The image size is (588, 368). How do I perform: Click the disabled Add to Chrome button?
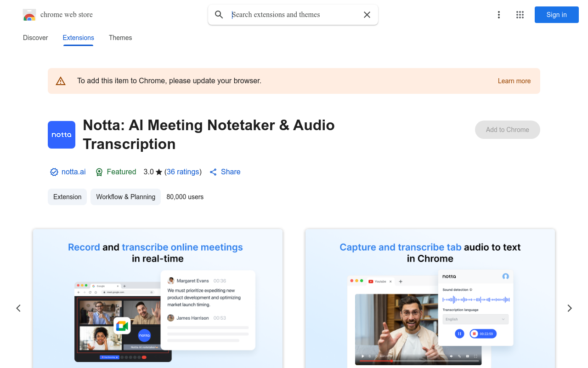[508, 130]
